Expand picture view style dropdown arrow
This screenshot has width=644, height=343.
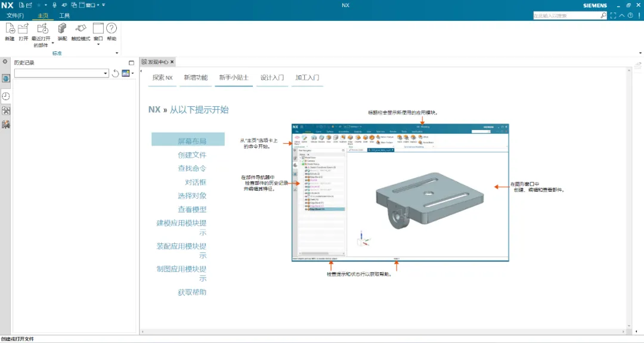(132, 73)
